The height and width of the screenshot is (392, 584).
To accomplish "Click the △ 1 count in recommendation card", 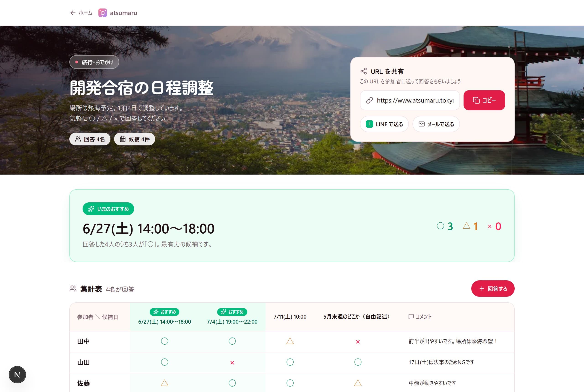I will (470, 226).
